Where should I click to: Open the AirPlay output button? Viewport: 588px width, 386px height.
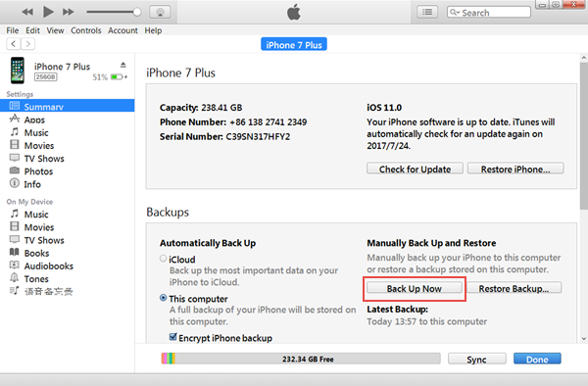[160, 12]
